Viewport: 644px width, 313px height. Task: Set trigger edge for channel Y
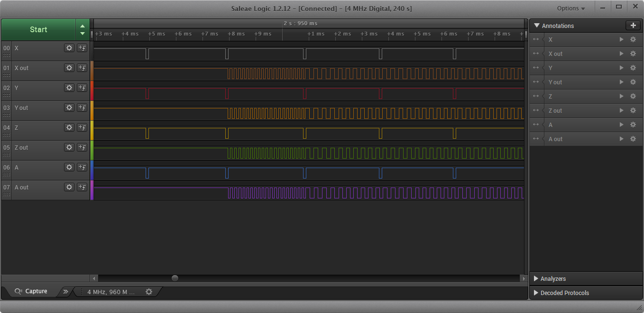click(x=82, y=88)
